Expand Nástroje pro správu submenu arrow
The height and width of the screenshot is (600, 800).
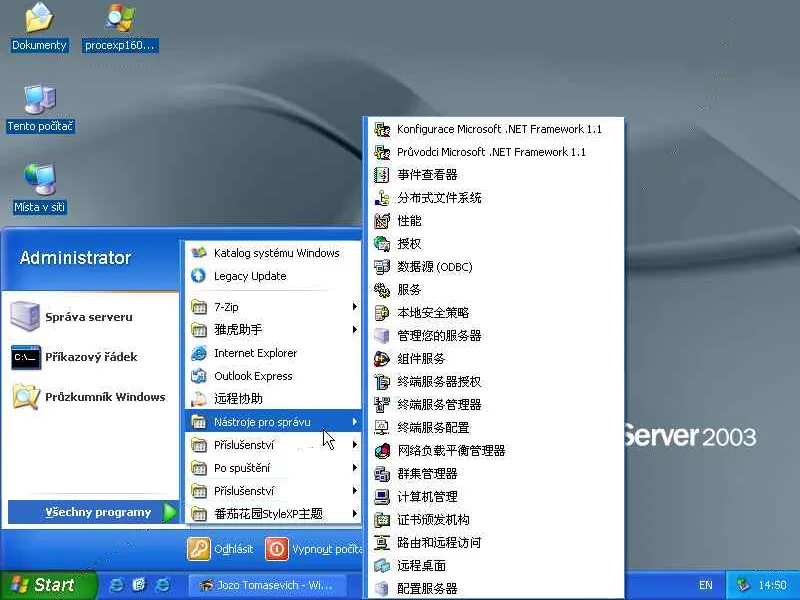[355, 422]
